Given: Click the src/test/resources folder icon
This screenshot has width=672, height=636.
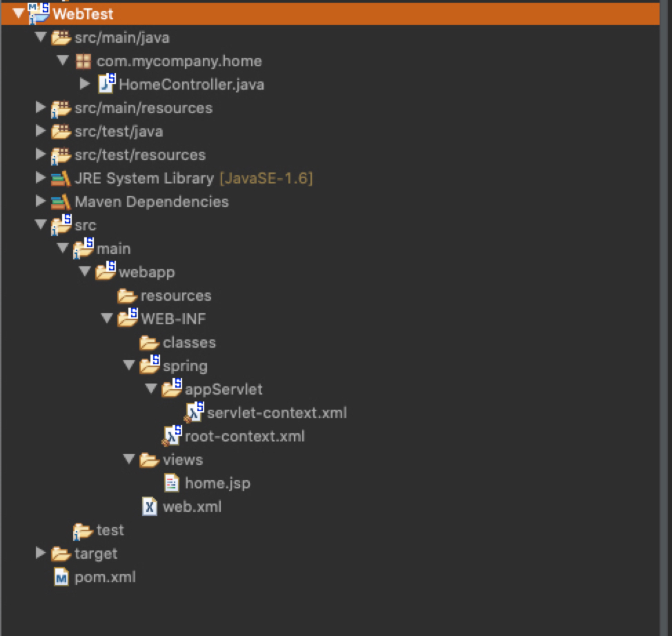Looking at the screenshot, I should tap(61, 156).
